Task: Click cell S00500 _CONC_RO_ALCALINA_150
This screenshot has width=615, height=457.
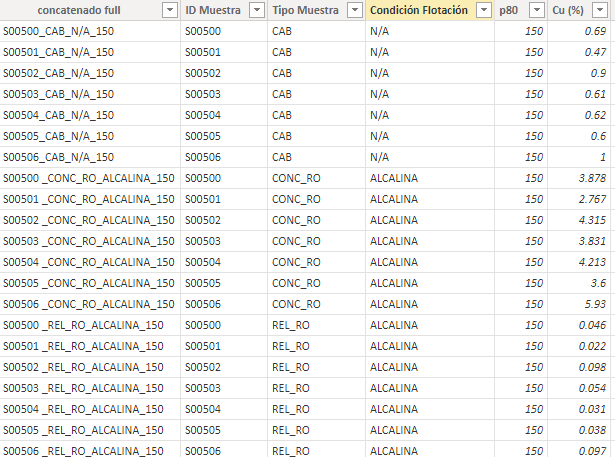Action: click(90, 178)
